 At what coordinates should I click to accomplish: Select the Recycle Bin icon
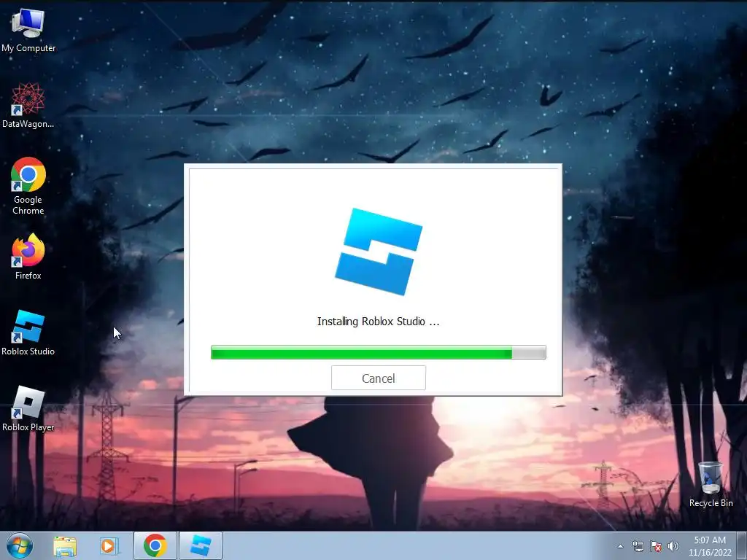point(711,484)
